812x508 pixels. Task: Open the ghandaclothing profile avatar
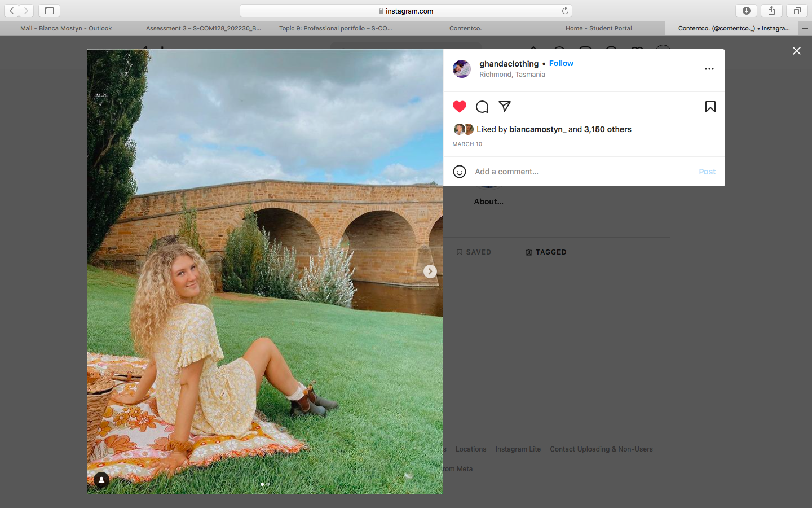tap(462, 69)
